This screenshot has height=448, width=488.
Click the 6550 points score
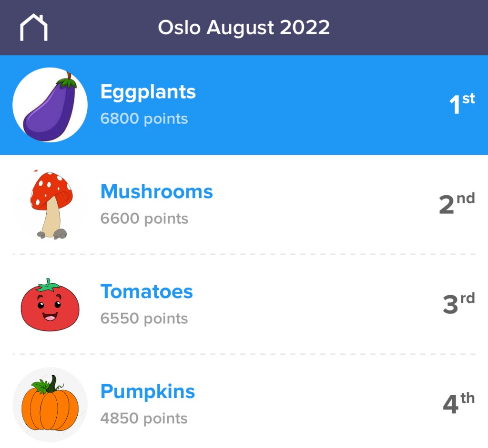click(x=144, y=319)
